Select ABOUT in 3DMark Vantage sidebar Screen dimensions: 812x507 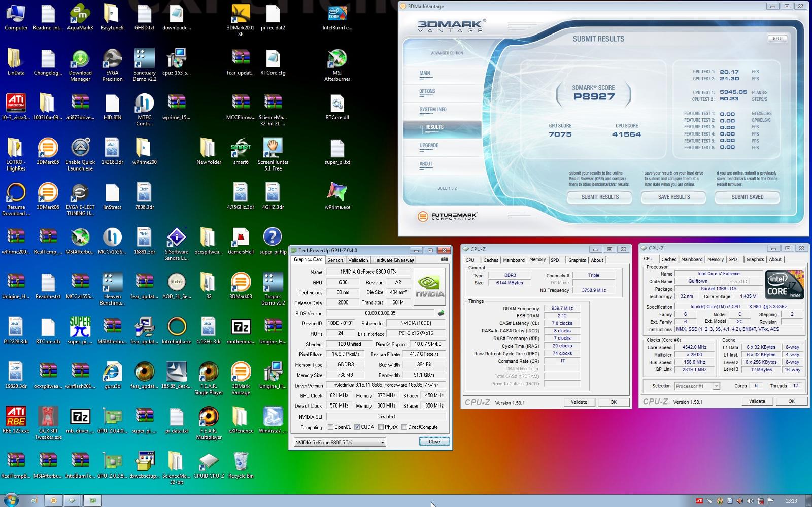click(426, 164)
